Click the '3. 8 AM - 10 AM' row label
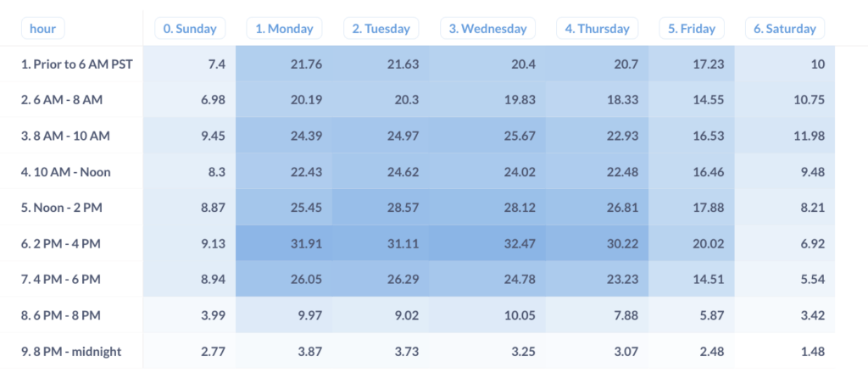Screen dimensions: 868x384 [x=66, y=136]
